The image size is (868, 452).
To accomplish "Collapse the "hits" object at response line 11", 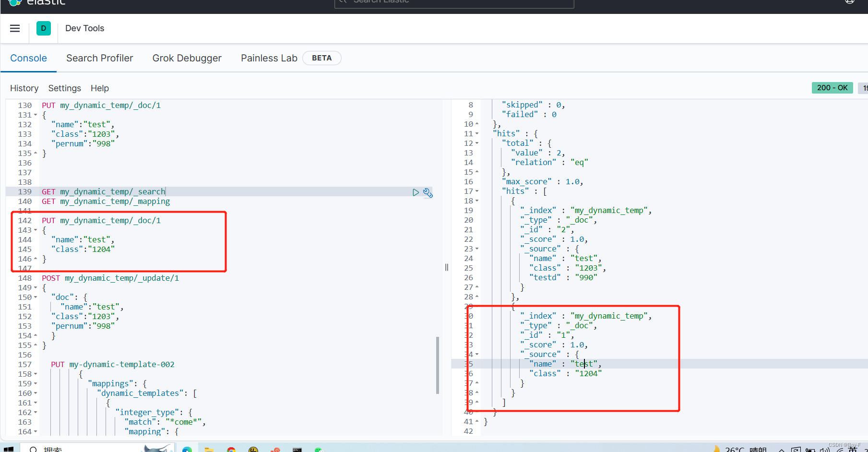I will (x=477, y=134).
